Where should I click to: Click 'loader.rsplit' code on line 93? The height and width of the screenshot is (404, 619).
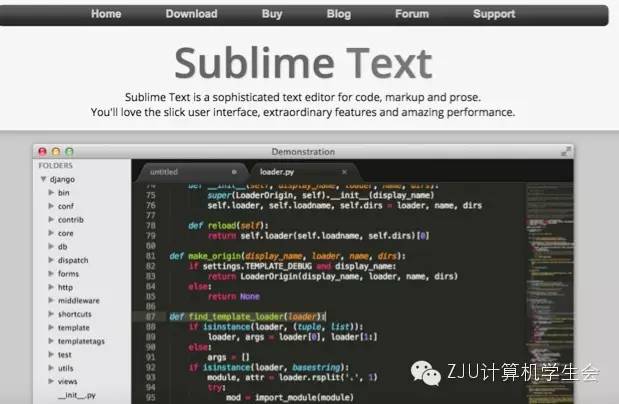[308, 377]
